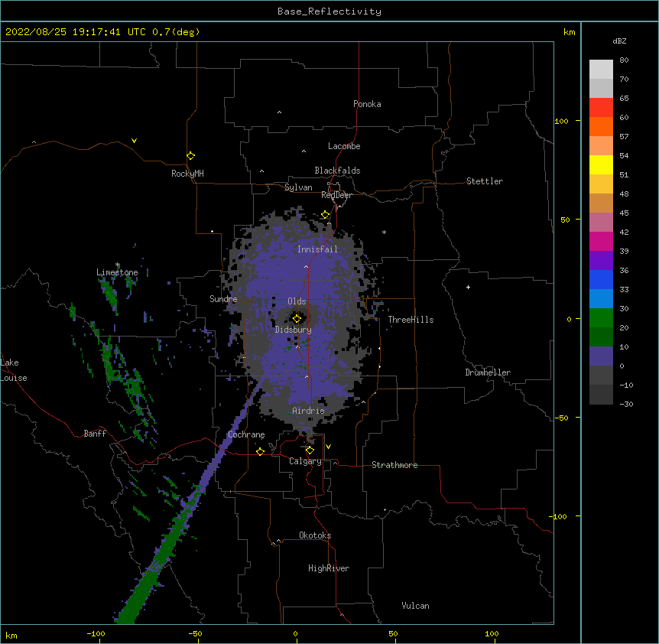Select the radar site diamond between Olds and Didsbury
This screenshot has width=659, height=644.
pos(297,318)
